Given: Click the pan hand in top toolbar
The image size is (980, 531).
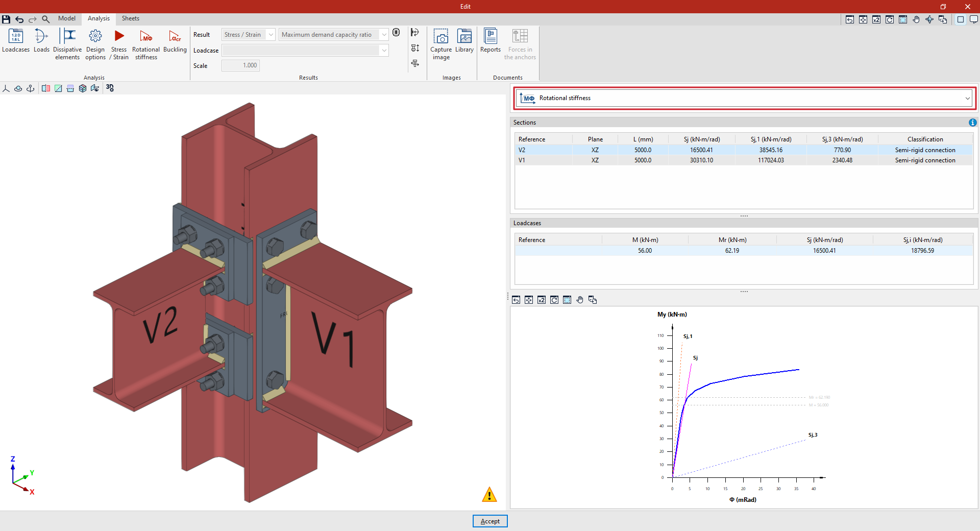Looking at the screenshot, I should pyautogui.click(x=916, y=19).
